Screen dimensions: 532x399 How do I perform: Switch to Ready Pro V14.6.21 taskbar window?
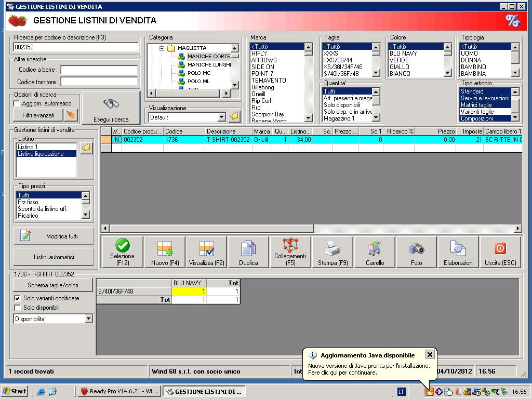(119, 391)
